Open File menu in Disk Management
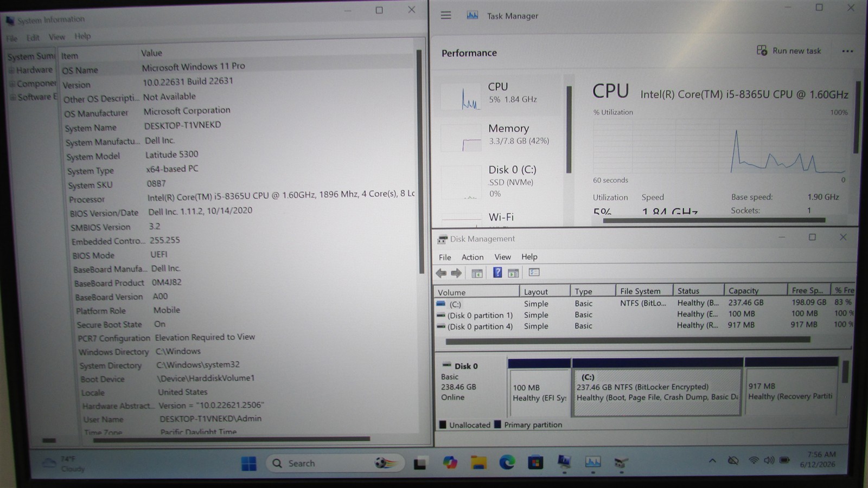 pos(445,257)
